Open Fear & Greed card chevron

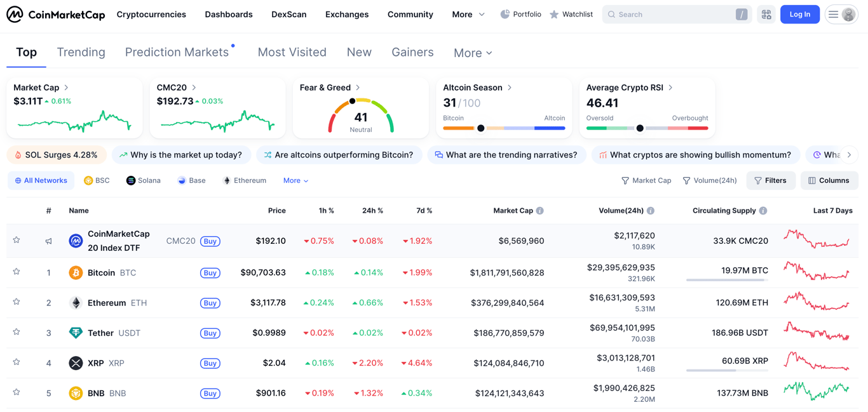358,88
